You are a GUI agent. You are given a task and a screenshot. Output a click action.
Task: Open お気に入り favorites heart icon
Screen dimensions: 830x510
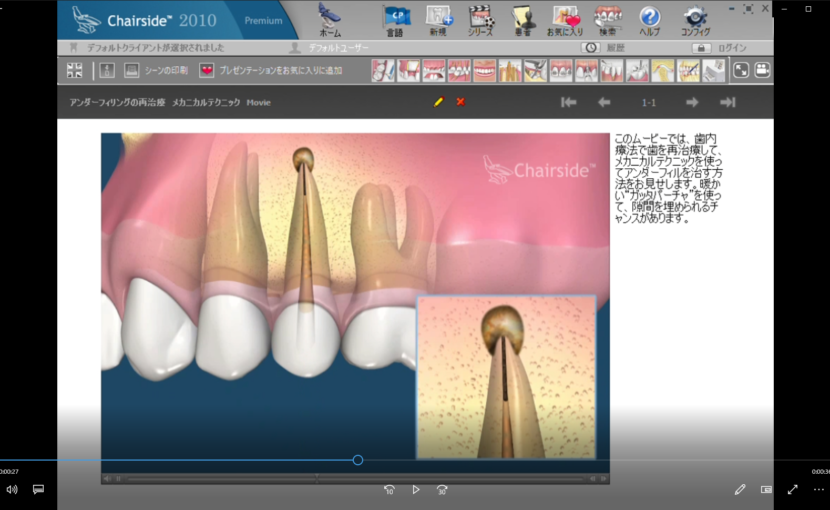(x=565, y=20)
